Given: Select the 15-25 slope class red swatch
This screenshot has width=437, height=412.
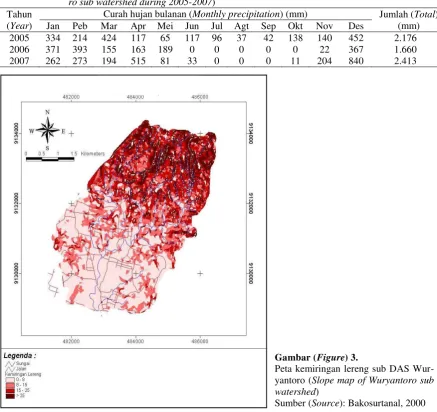Looking at the screenshot, I should (10, 390).
